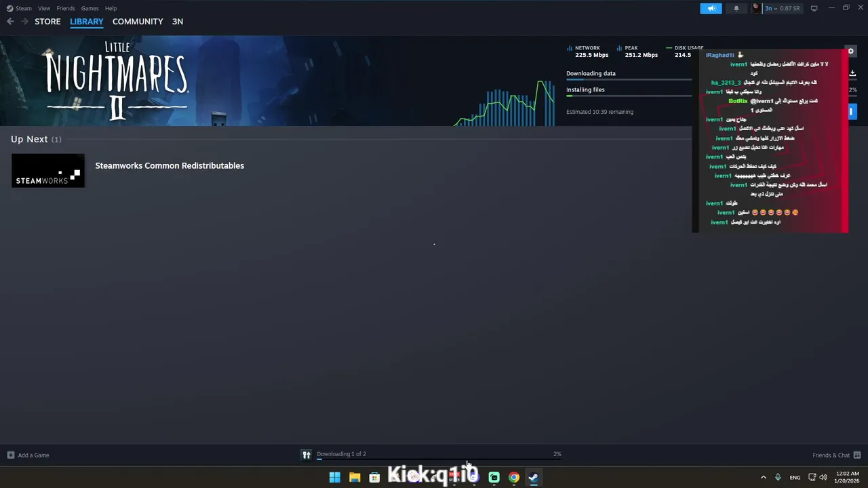
Task: Click the Add a Game plus icon
Action: coord(10,455)
